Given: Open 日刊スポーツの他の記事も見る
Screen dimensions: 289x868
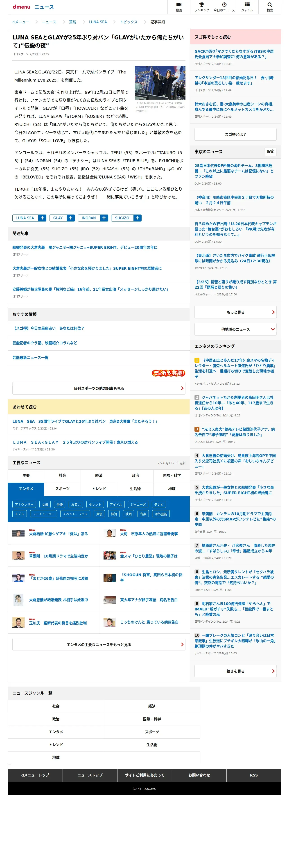Looking at the screenshot, I should (x=99, y=388).
